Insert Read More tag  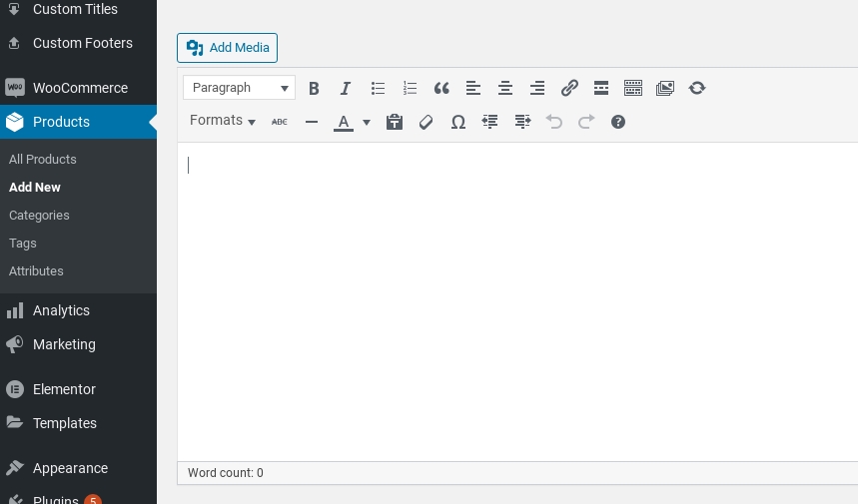tap(601, 88)
